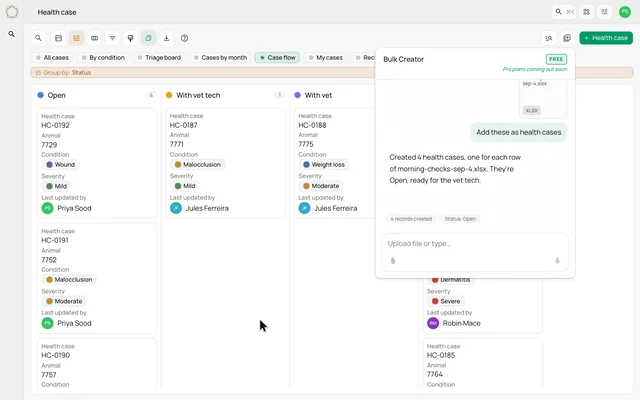The image size is (640, 400).
Task: Switch to the All cases view
Action: pos(52,58)
